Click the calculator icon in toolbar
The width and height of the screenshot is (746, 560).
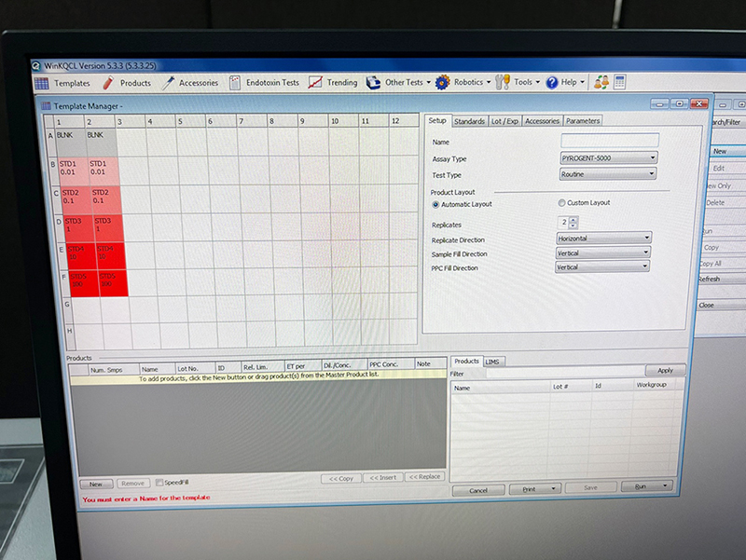click(620, 82)
